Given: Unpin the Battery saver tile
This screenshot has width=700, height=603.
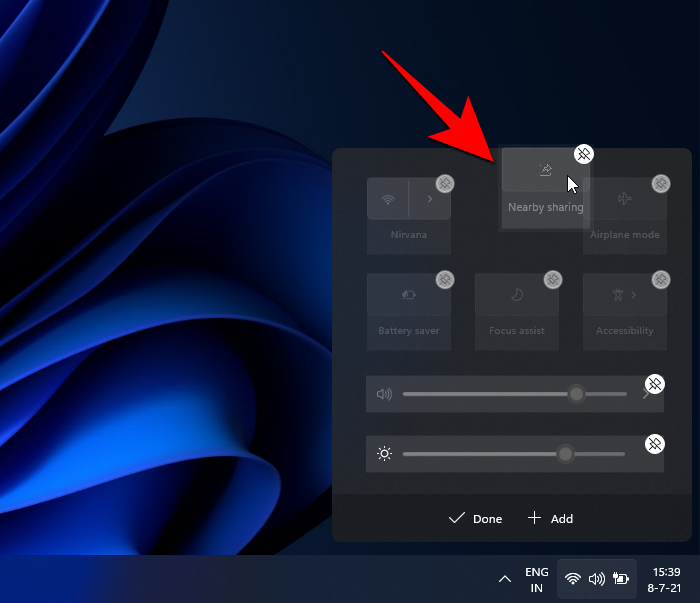Looking at the screenshot, I should point(445,279).
